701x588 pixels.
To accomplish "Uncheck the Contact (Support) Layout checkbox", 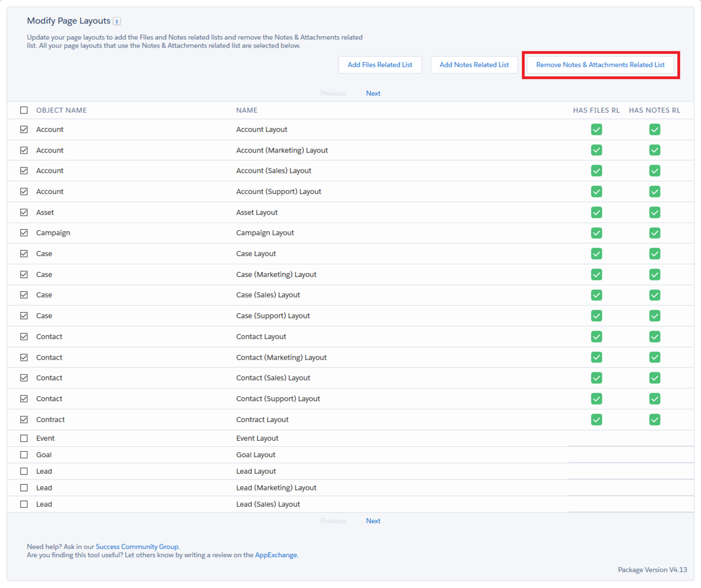I will [24, 399].
